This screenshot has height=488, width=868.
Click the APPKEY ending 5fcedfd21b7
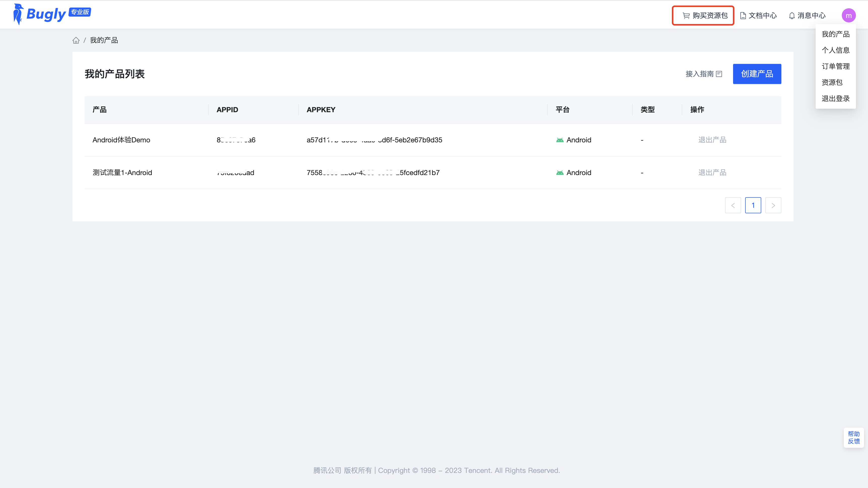(x=373, y=173)
